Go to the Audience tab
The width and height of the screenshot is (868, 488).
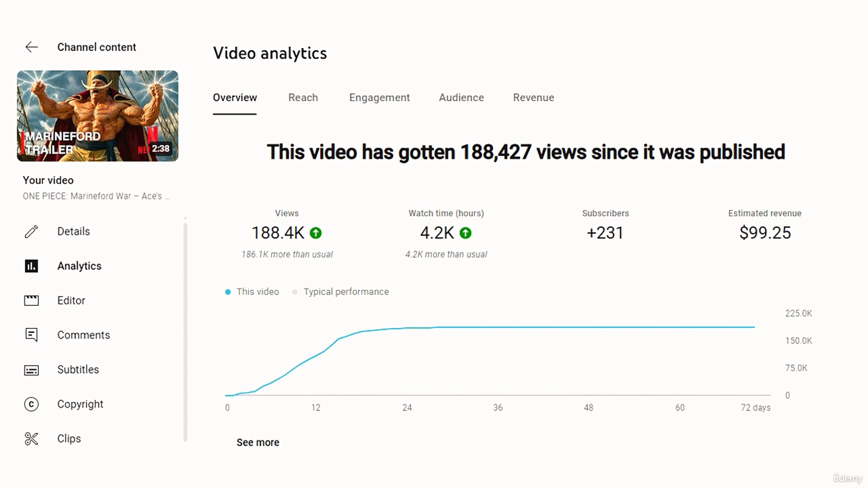pyautogui.click(x=461, y=98)
